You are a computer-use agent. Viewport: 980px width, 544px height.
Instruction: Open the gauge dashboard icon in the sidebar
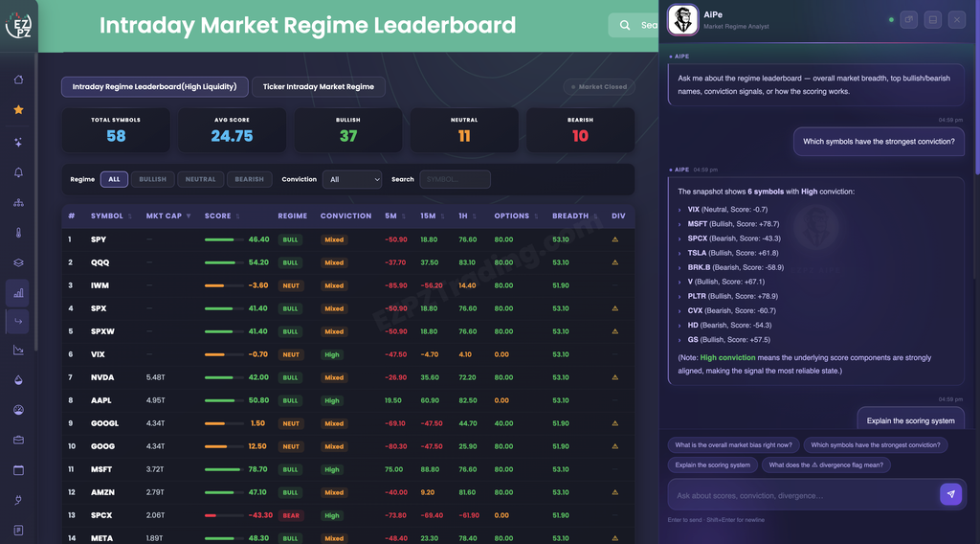tap(19, 410)
